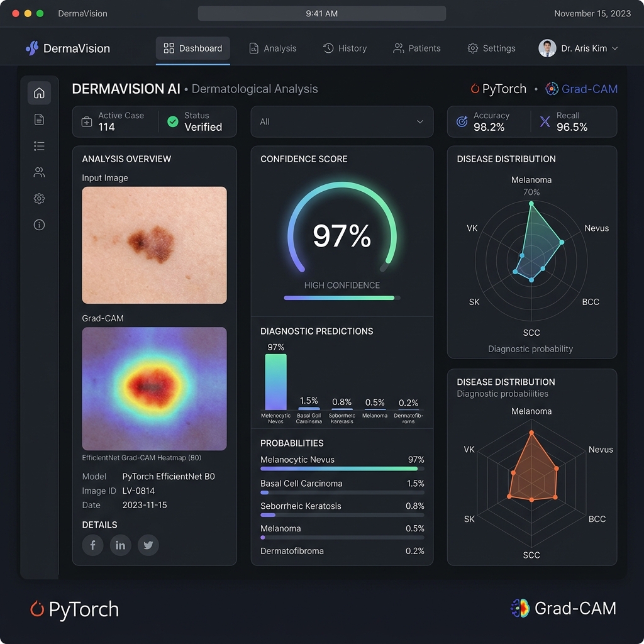Click the EfficientNet Grad-CAM Heatmap caption

pyautogui.click(x=142, y=458)
